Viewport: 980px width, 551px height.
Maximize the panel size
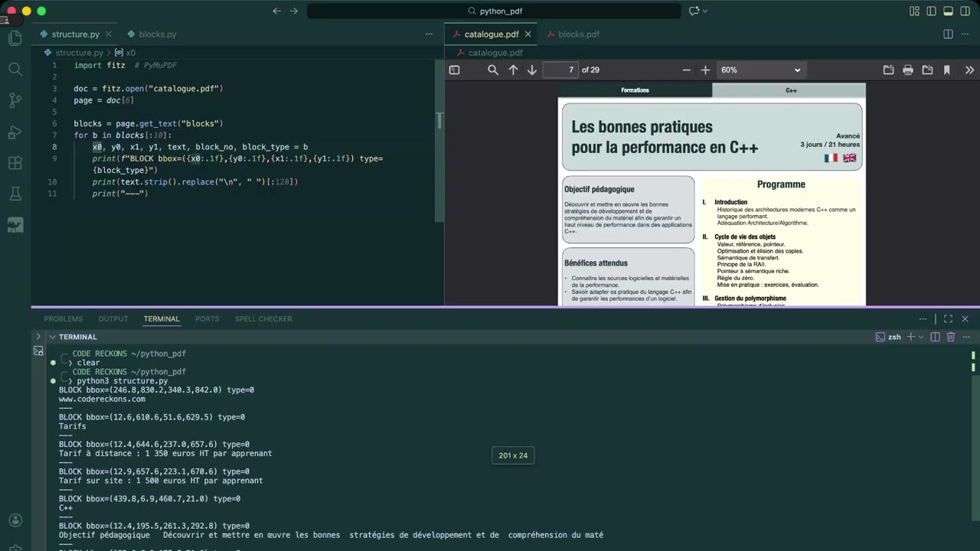click(948, 319)
